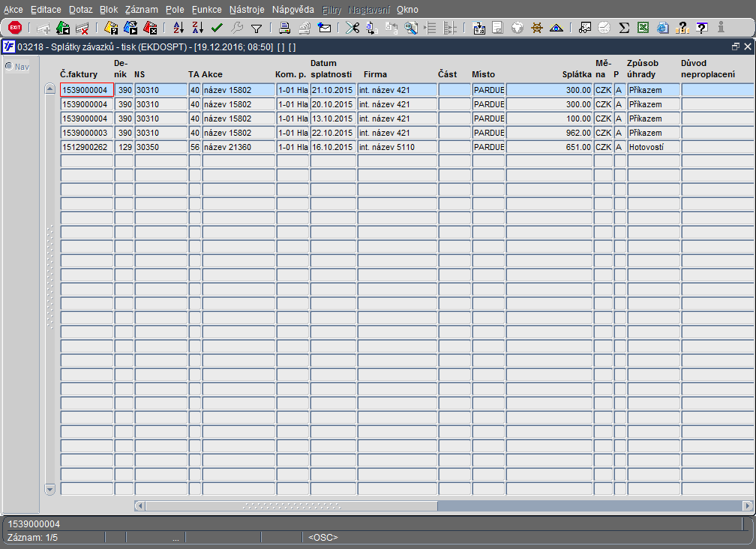The height and width of the screenshot is (549, 756).
Task: Click the delete record icon with red X
Action: point(82,28)
